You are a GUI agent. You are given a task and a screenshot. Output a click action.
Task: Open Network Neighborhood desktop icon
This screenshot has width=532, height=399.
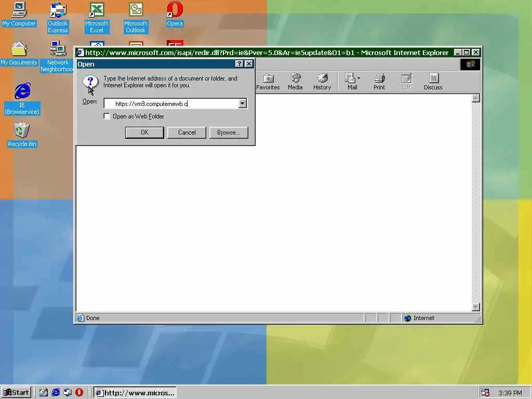(x=57, y=57)
